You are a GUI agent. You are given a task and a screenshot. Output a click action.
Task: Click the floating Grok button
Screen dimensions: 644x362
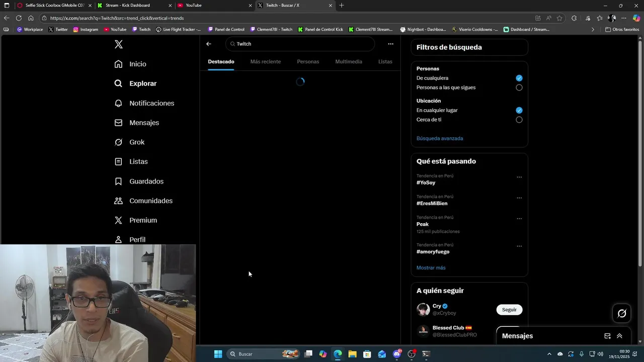coord(622,313)
